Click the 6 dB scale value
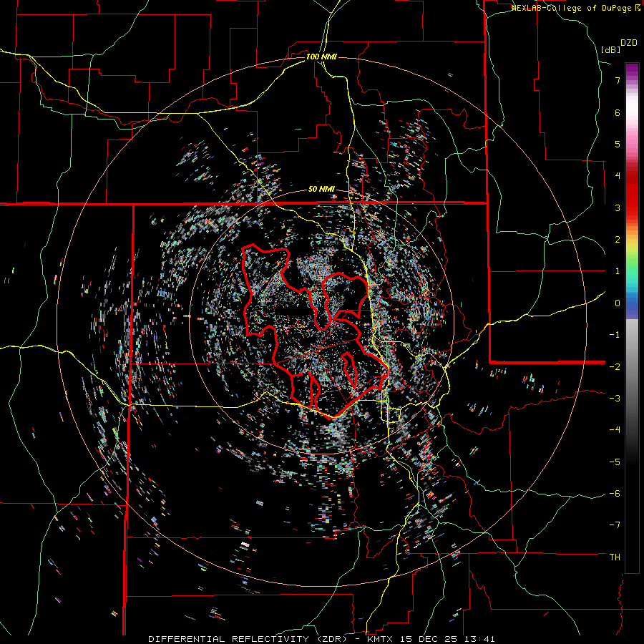644x644 pixels. (618, 112)
